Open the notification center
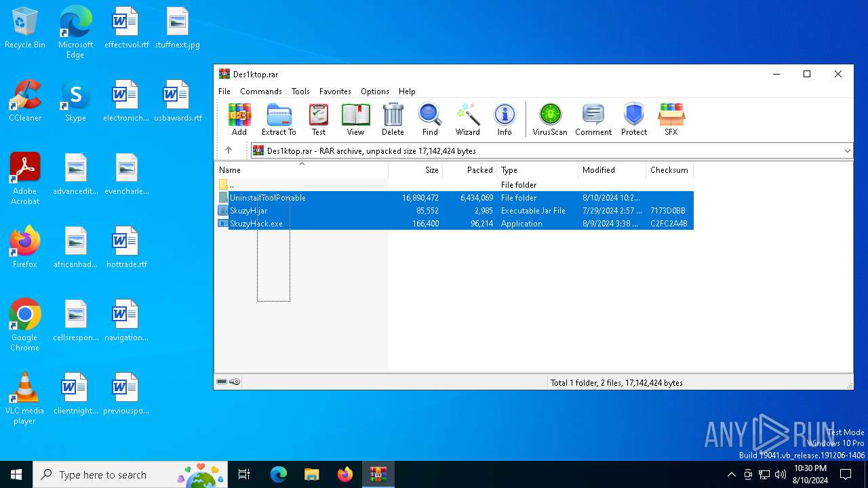 (x=846, y=474)
